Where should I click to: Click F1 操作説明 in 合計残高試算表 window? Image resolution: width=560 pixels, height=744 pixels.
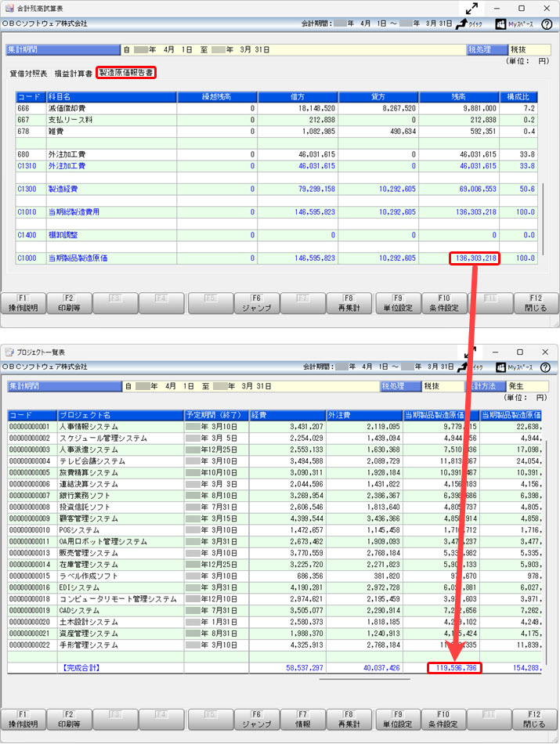23,303
